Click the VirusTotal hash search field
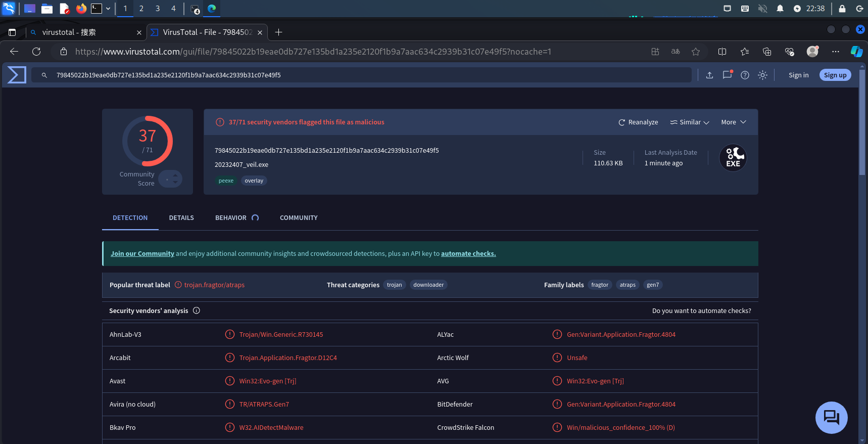 [361, 75]
